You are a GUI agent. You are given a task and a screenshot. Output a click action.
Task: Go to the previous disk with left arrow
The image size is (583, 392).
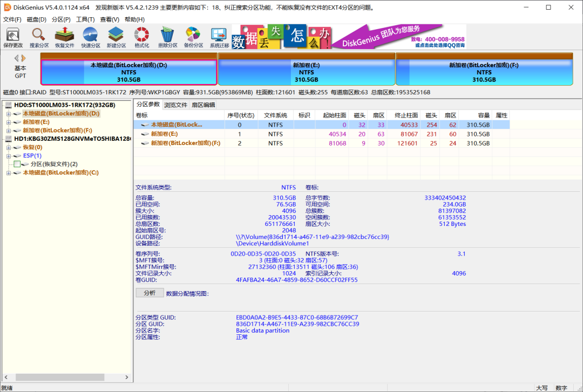click(17, 58)
